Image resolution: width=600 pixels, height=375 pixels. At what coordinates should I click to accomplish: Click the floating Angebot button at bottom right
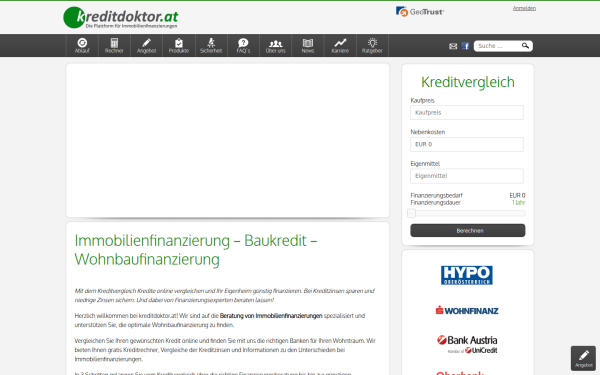pyautogui.click(x=583, y=358)
